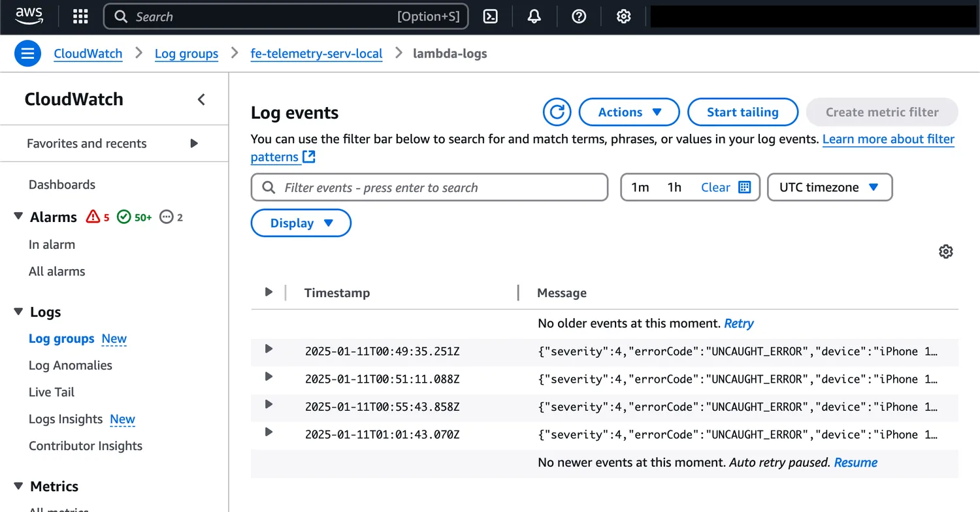This screenshot has height=512, width=980.
Task: Click the Timestamp column header
Action: [x=337, y=293]
